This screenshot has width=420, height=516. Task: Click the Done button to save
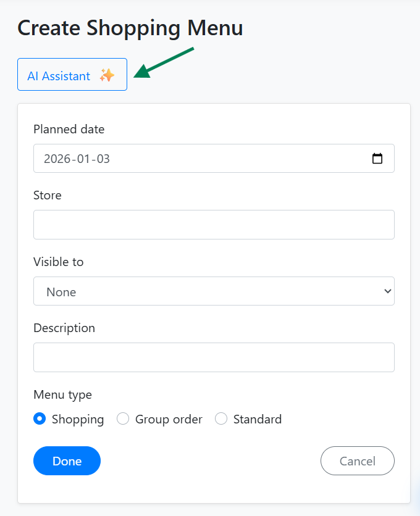(67, 460)
